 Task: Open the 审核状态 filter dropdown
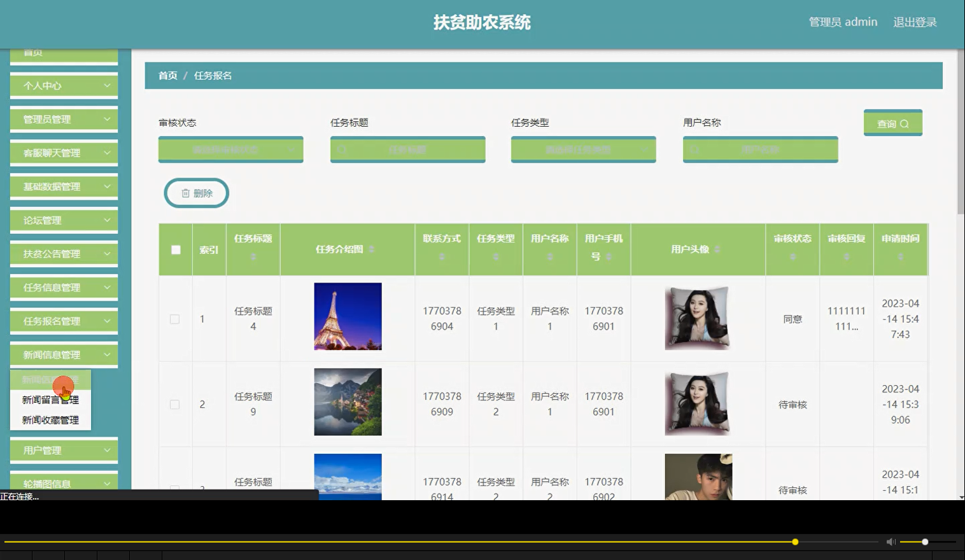click(x=231, y=150)
